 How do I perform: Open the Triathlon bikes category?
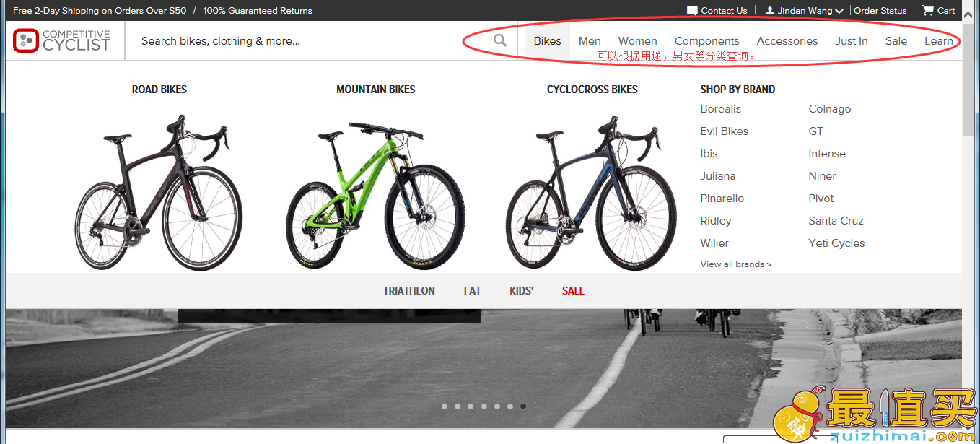click(x=409, y=291)
